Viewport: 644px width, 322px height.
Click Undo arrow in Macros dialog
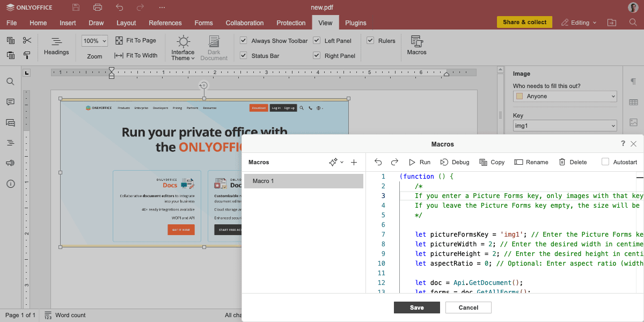[x=378, y=162]
